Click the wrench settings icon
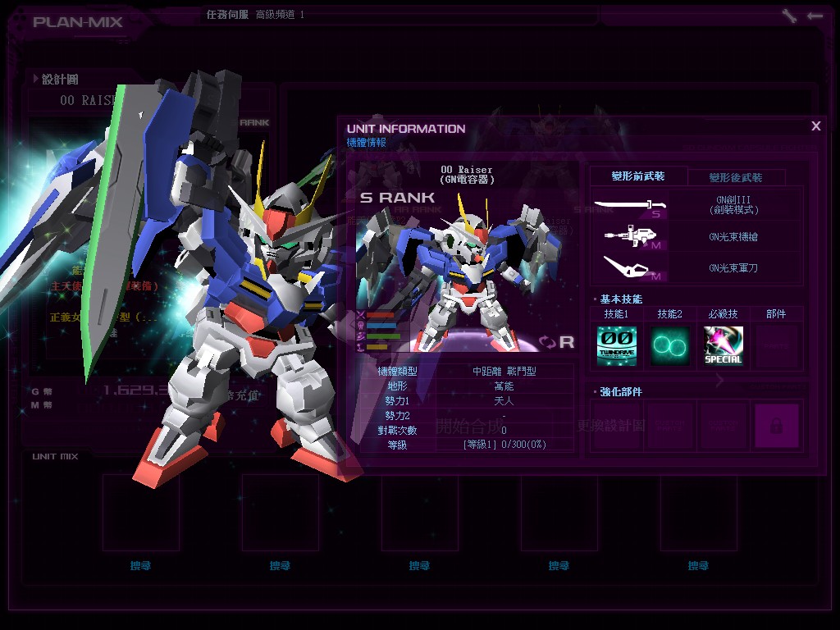Viewport: 840px width, 630px height. (789, 16)
